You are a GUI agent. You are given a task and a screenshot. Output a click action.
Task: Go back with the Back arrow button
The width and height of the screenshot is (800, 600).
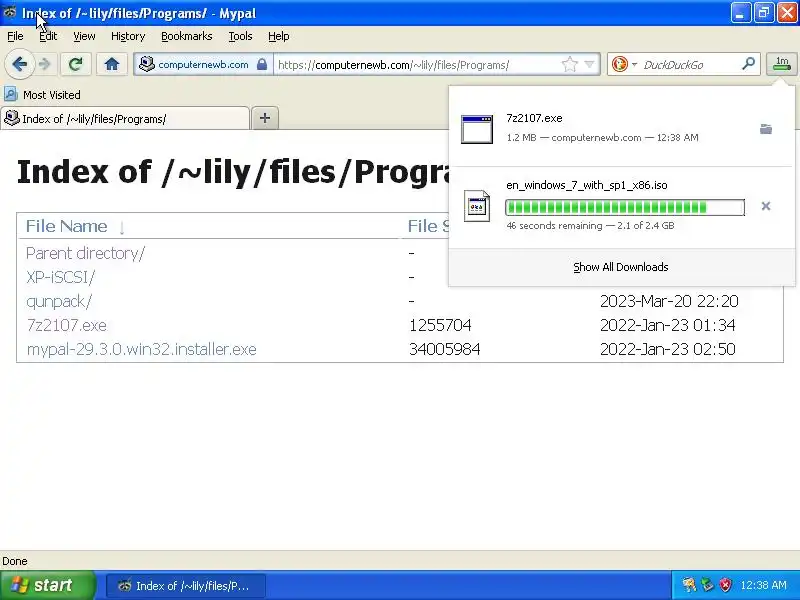click(19, 64)
